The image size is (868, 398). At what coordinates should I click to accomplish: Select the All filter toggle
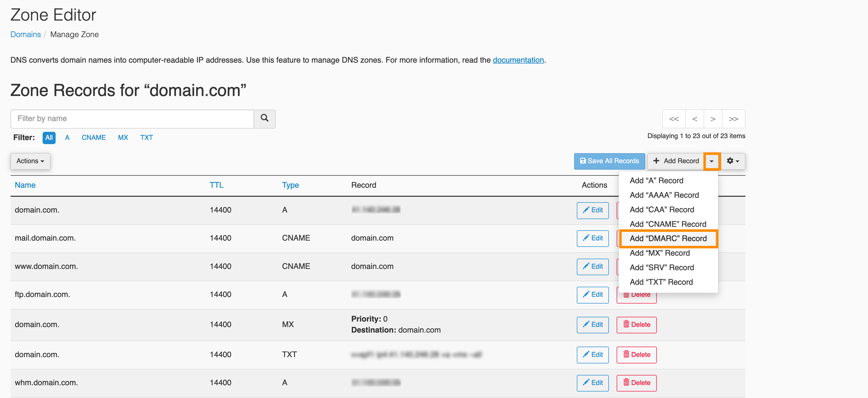pyautogui.click(x=49, y=138)
